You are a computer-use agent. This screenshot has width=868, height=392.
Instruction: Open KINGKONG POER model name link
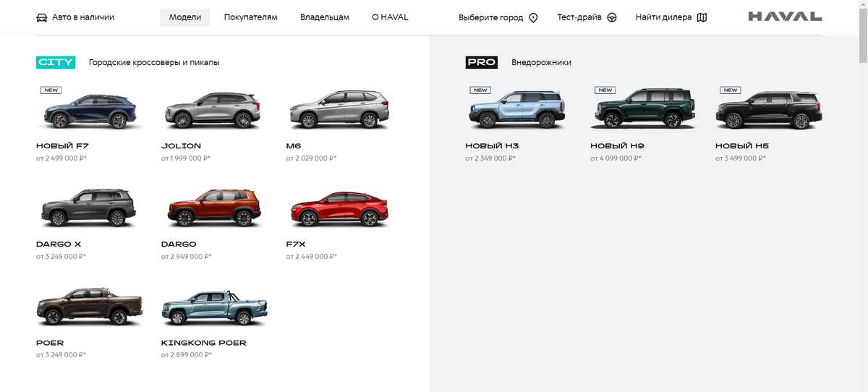point(204,343)
